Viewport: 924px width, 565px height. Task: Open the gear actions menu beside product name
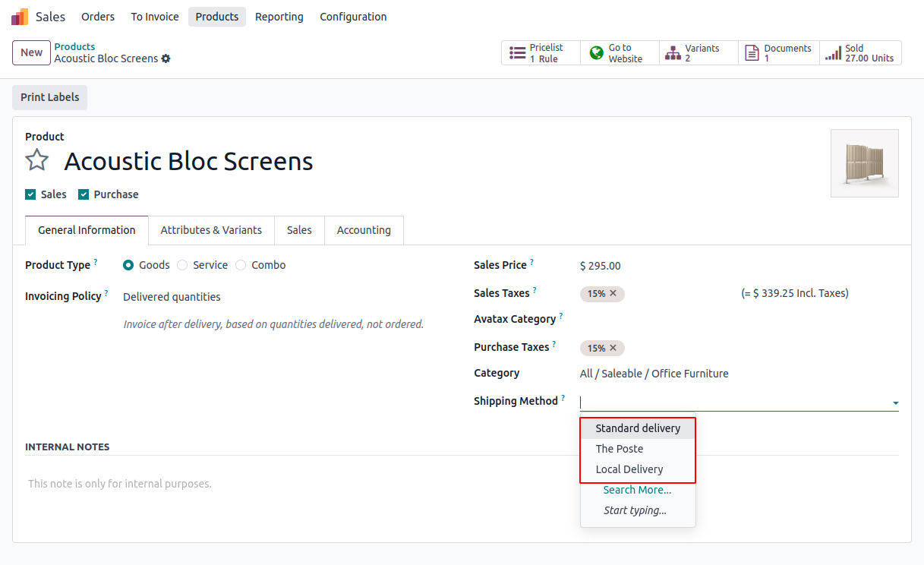tap(166, 58)
